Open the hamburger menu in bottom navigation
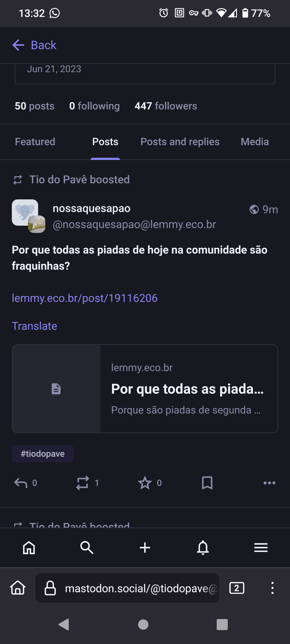This screenshot has height=644, width=290. [x=261, y=547]
